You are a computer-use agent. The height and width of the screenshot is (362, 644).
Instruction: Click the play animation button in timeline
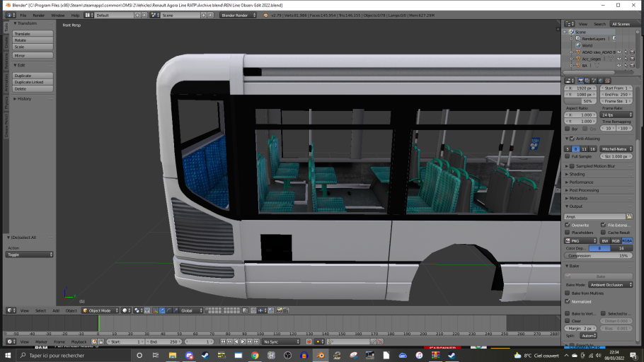(x=243, y=341)
